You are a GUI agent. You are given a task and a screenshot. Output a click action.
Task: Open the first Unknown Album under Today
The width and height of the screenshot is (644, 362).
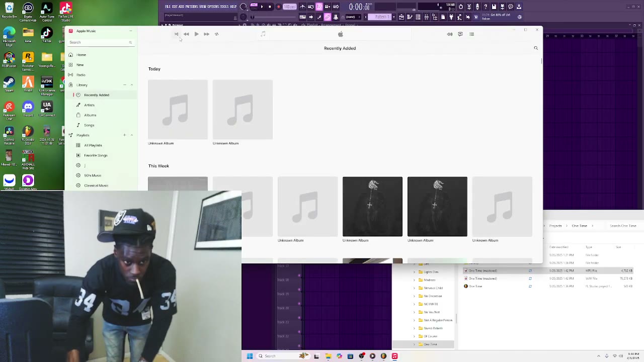(x=178, y=110)
